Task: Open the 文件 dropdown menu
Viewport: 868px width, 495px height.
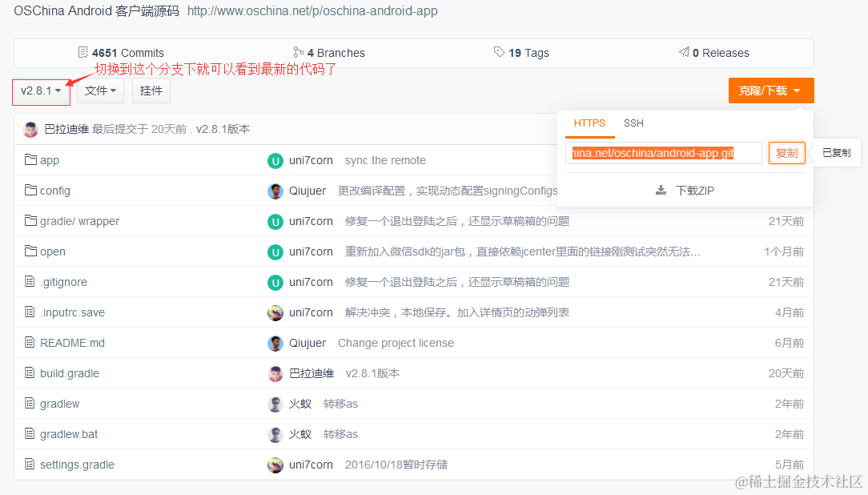Action: click(x=100, y=91)
